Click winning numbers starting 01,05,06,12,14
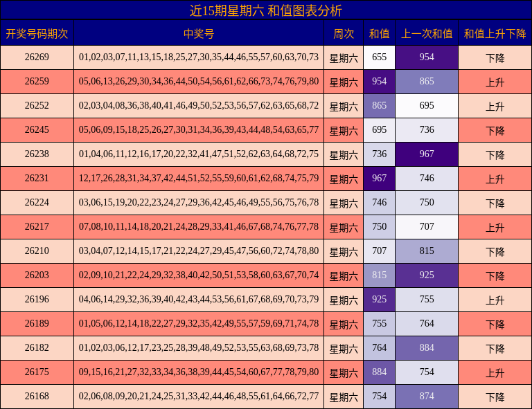 [x=199, y=324]
